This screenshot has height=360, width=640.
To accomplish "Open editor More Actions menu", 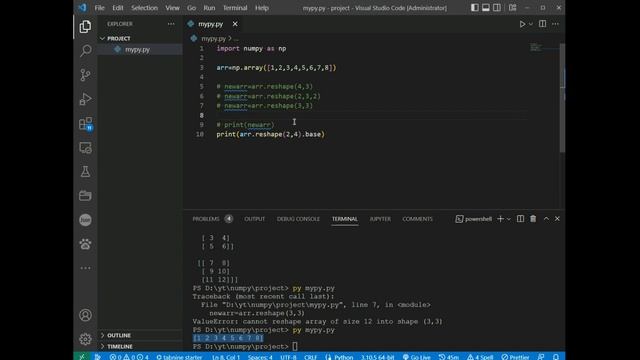I will [556, 24].
